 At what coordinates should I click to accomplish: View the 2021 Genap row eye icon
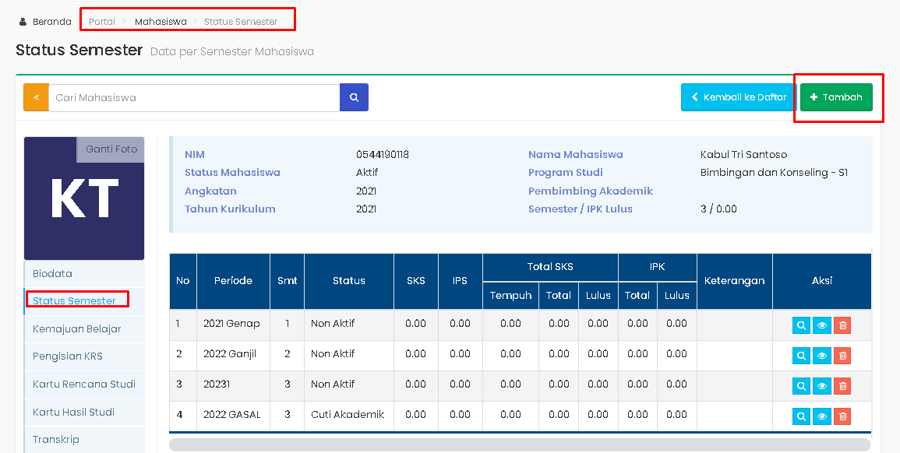point(821,325)
